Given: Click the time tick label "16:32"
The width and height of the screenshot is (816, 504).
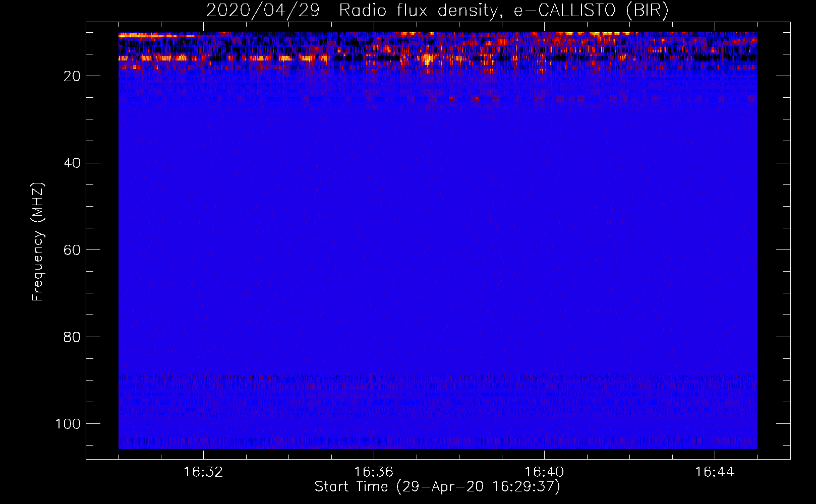Looking at the screenshot, I should [x=203, y=472].
